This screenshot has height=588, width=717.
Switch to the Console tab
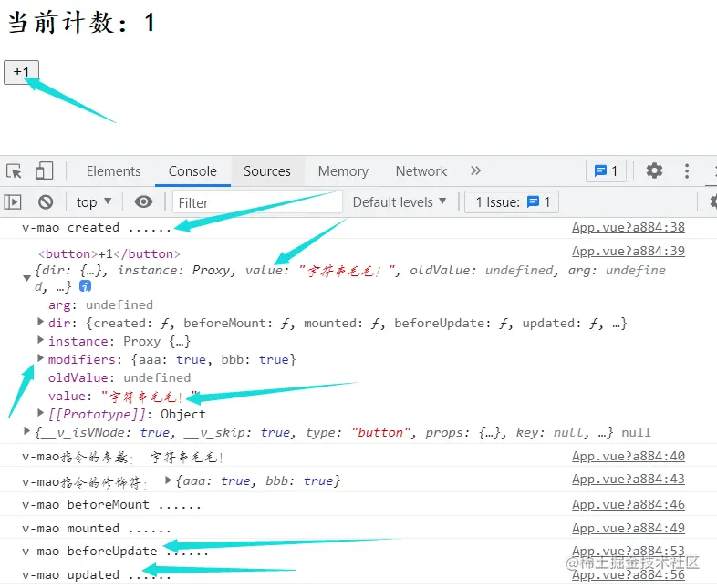point(192,171)
